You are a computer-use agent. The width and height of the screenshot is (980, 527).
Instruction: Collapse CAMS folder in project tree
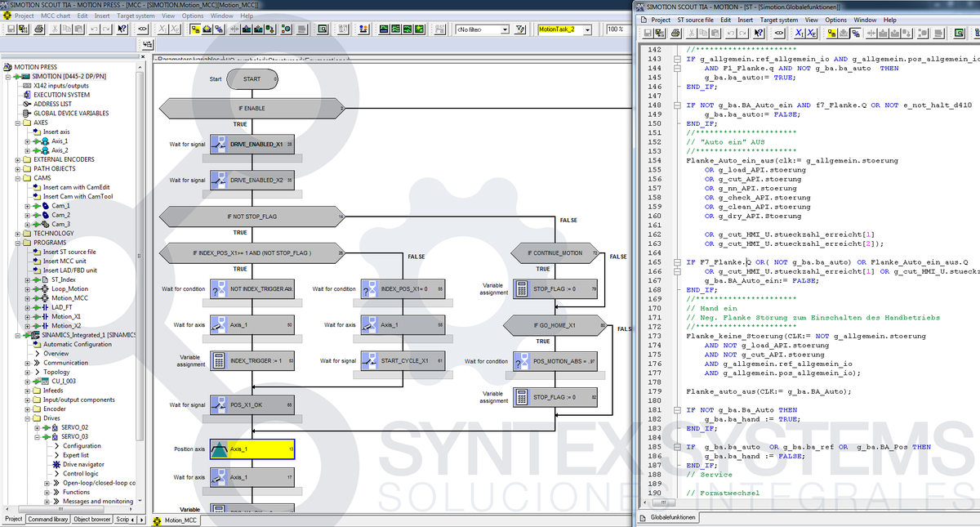19,178
